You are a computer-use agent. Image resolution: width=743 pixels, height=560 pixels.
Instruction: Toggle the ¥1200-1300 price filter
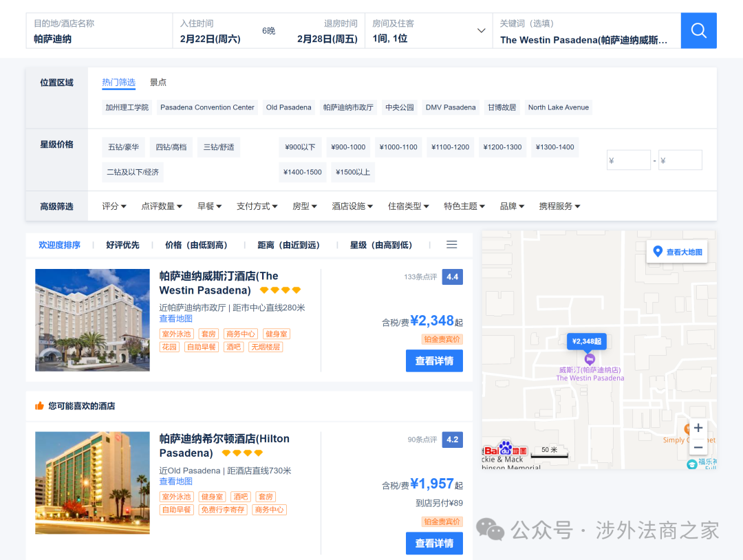click(502, 147)
